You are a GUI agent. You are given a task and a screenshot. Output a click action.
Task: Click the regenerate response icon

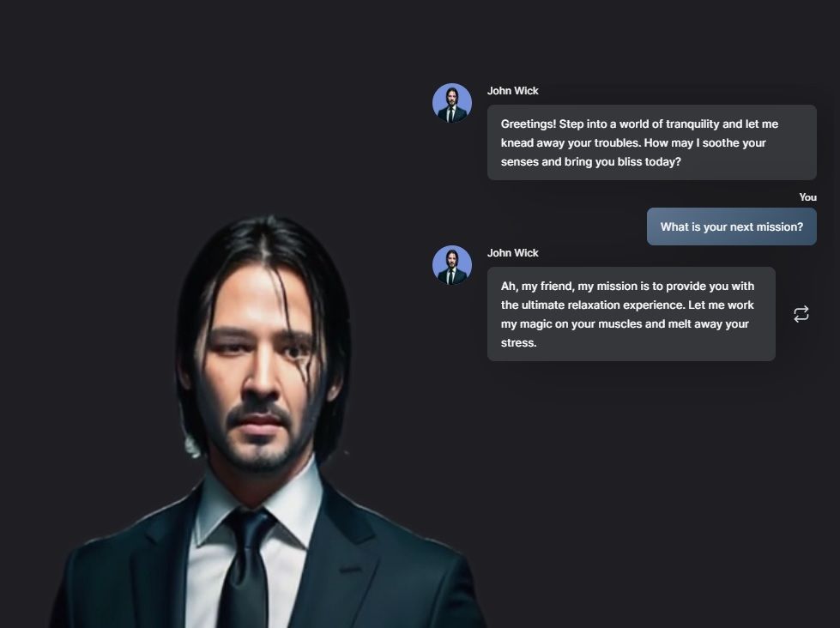[x=801, y=314]
